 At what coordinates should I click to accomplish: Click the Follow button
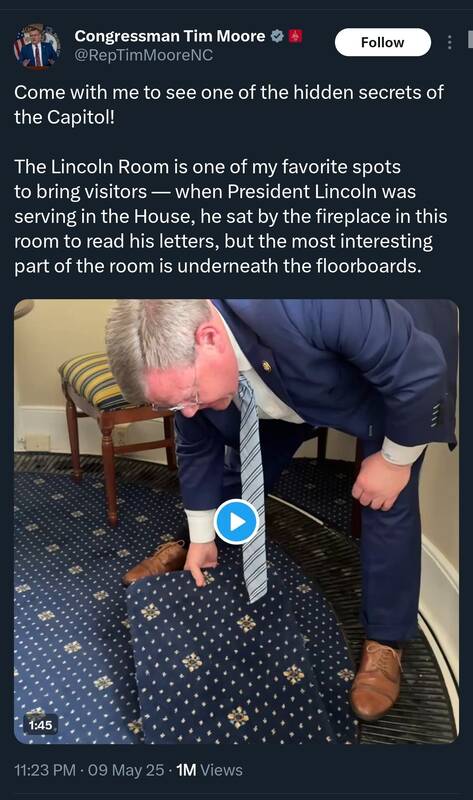pos(383,42)
